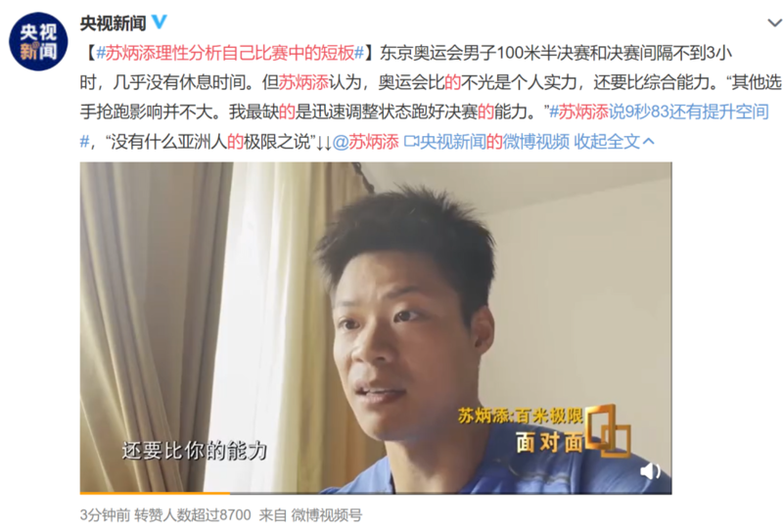Click the small video icon before 央视新闻的微博视频

point(410,142)
